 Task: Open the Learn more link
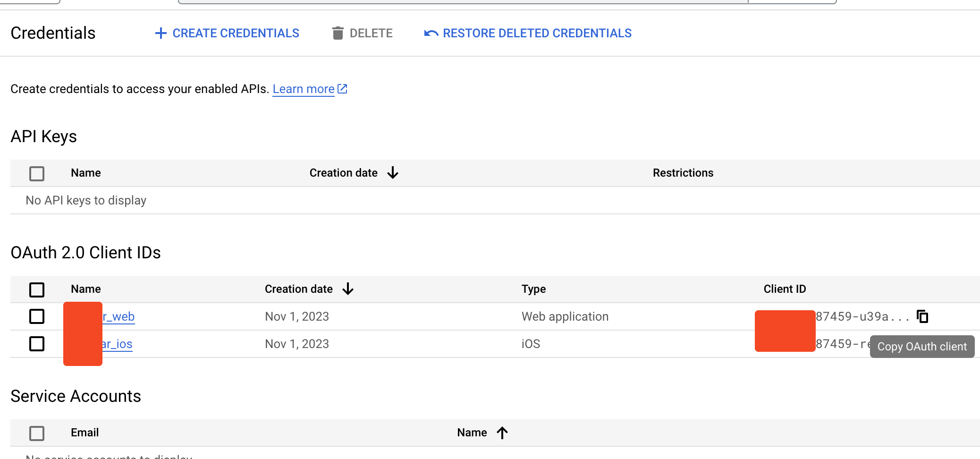[304, 88]
